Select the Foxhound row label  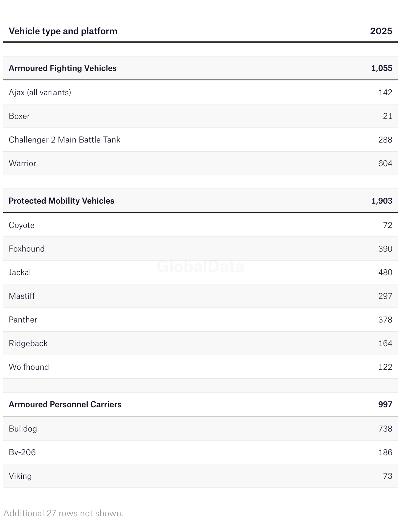tap(27, 249)
